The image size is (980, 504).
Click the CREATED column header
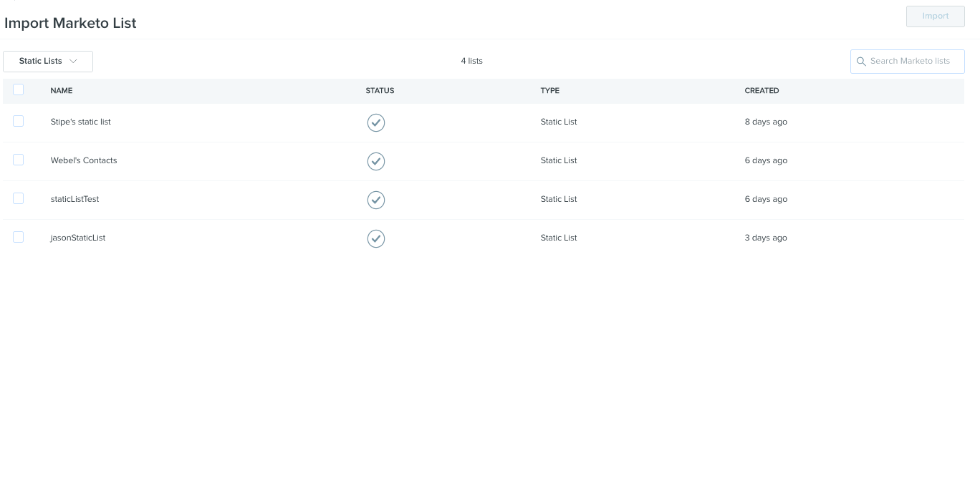(762, 91)
